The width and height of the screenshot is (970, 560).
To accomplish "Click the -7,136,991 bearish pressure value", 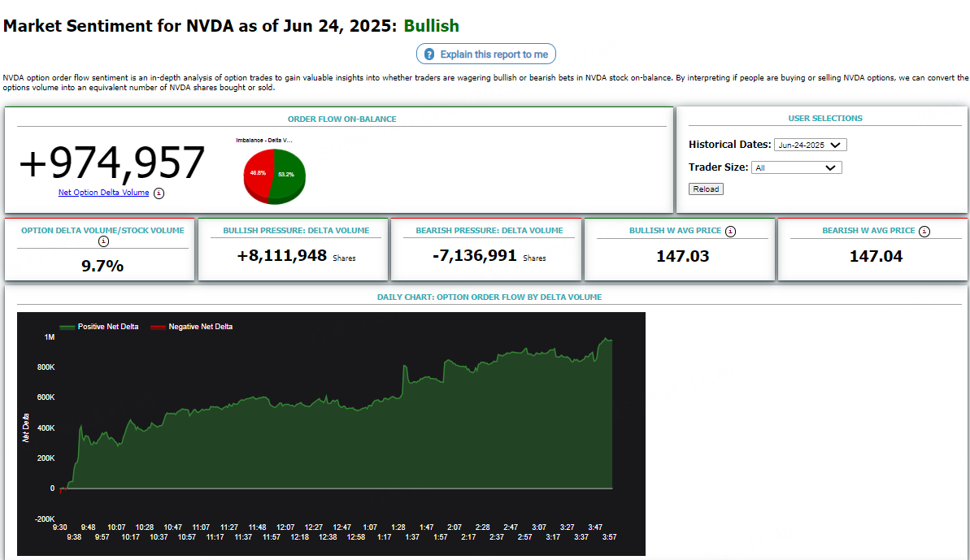I will point(475,255).
